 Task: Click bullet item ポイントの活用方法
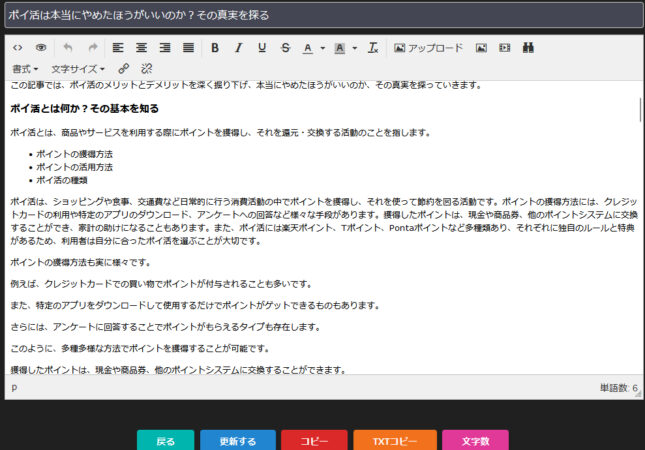tap(74, 167)
